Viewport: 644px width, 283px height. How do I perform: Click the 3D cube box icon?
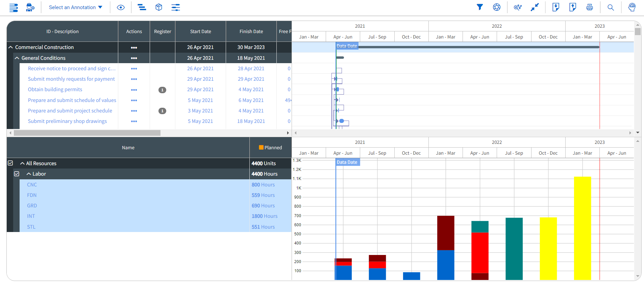158,7
